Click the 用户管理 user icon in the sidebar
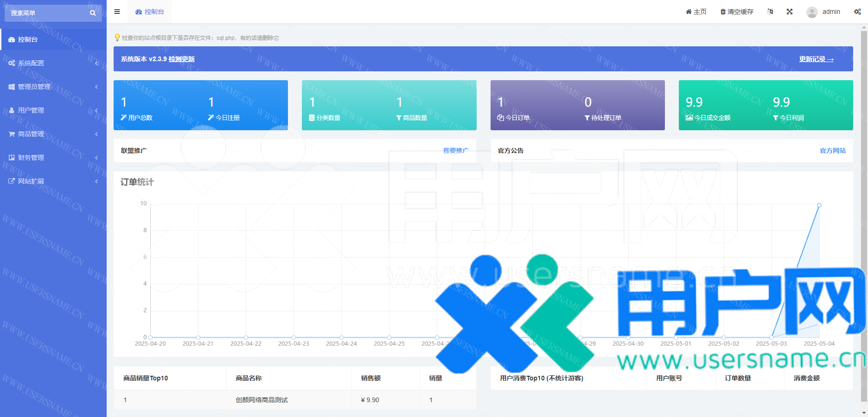 click(x=12, y=110)
